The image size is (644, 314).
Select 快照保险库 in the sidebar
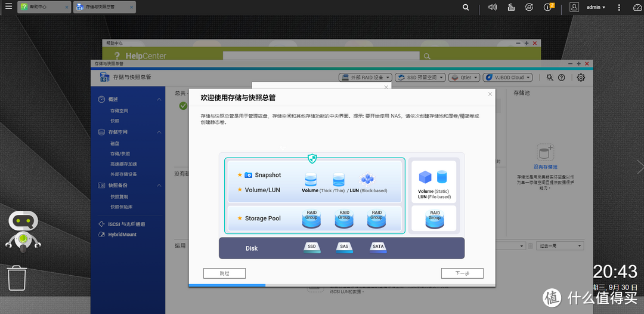point(122,207)
